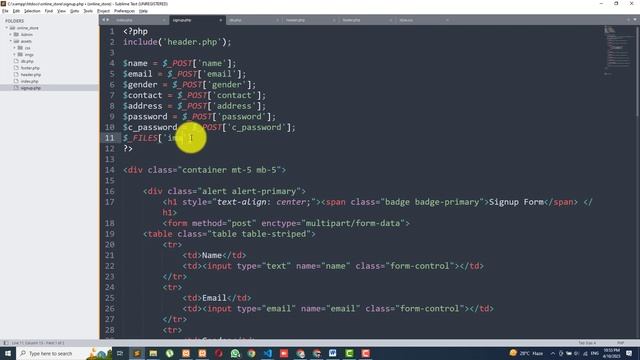The image size is (640, 360).
Task: Open db.php from the sidebar
Action: click(27, 61)
